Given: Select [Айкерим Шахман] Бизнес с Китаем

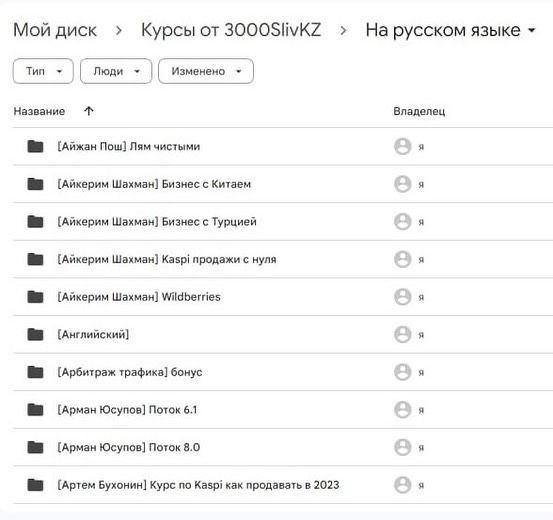Looking at the screenshot, I should [154, 184].
